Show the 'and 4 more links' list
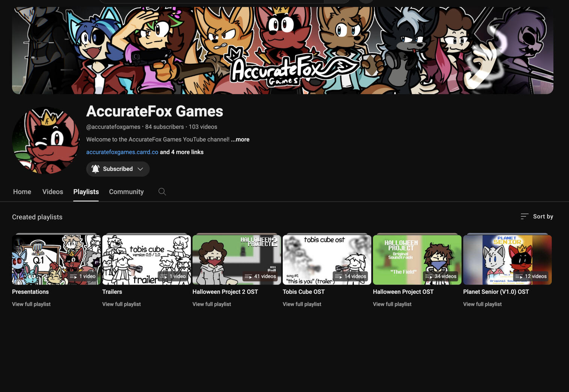This screenshot has width=569, height=392. coord(182,152)
